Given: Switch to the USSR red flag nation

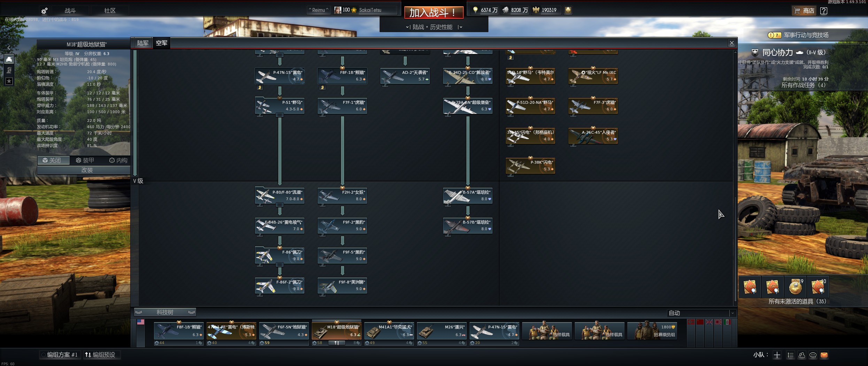Looking at the screenshot, I should click(x=700, y=322).
